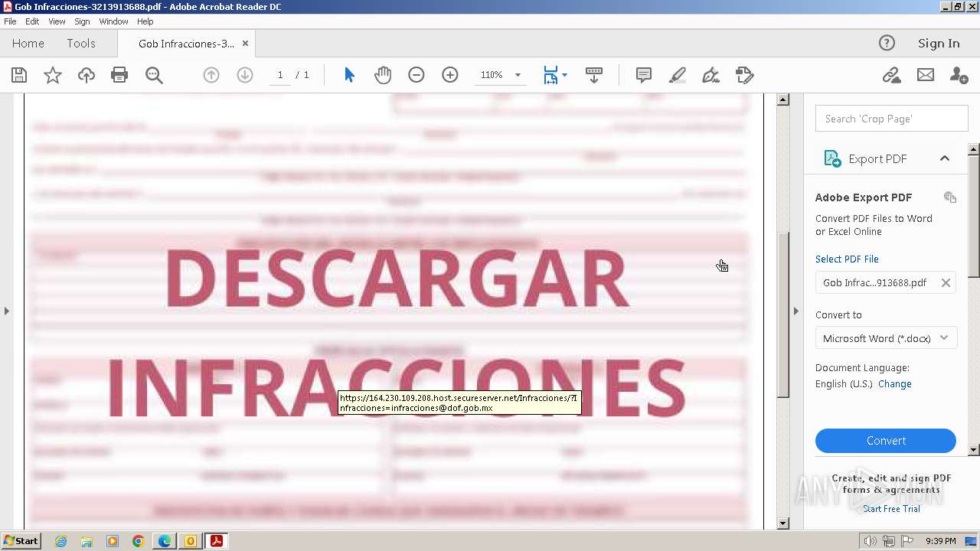980x551 pixels.
Task: Close the Gob Infracciones document tab
Action: (x=245, y=44)
